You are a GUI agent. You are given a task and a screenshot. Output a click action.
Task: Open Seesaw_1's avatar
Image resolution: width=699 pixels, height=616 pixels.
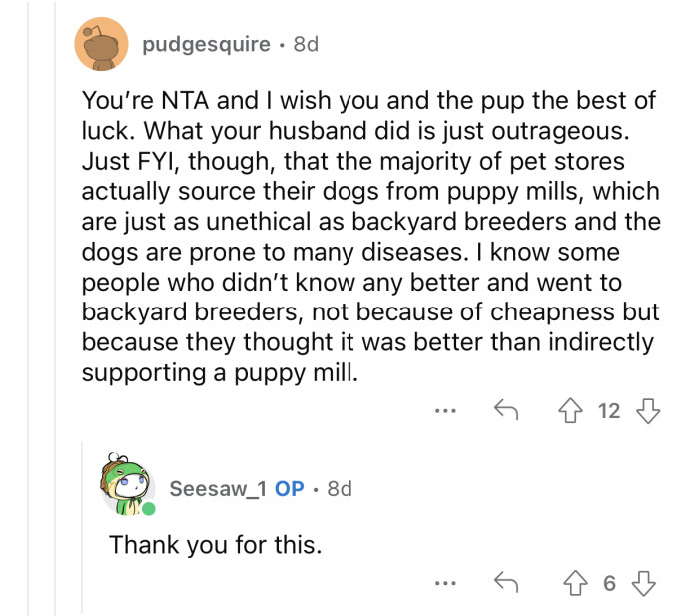pos(127,489)
